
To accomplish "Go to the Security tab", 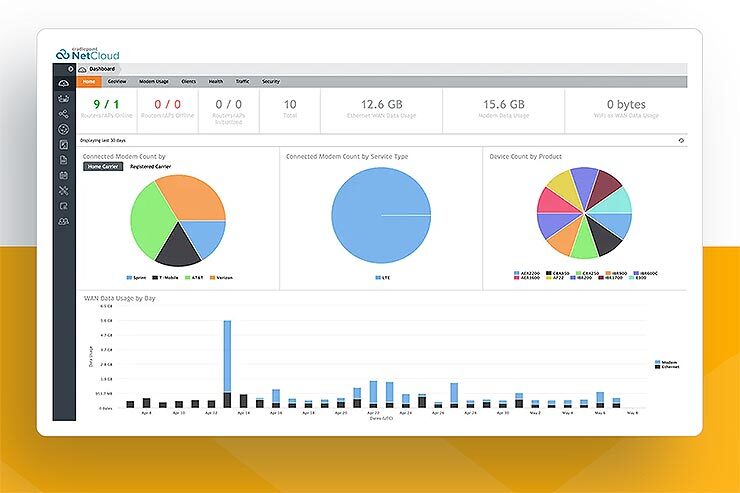I will coord(270,81).
